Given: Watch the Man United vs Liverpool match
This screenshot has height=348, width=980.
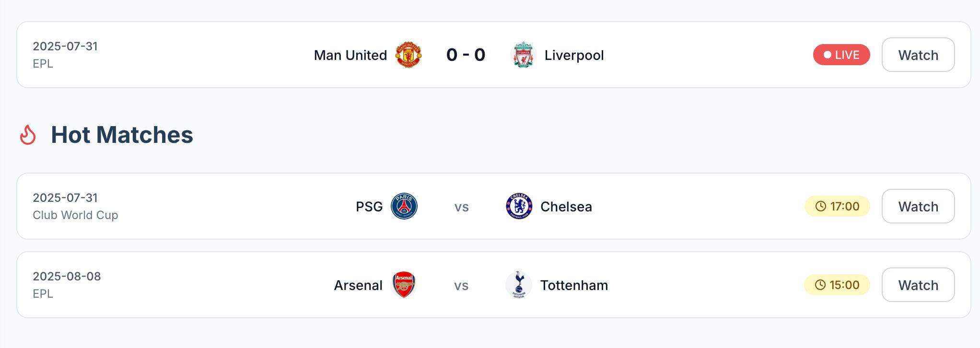Looking at the screenshot, I should 918,55.
